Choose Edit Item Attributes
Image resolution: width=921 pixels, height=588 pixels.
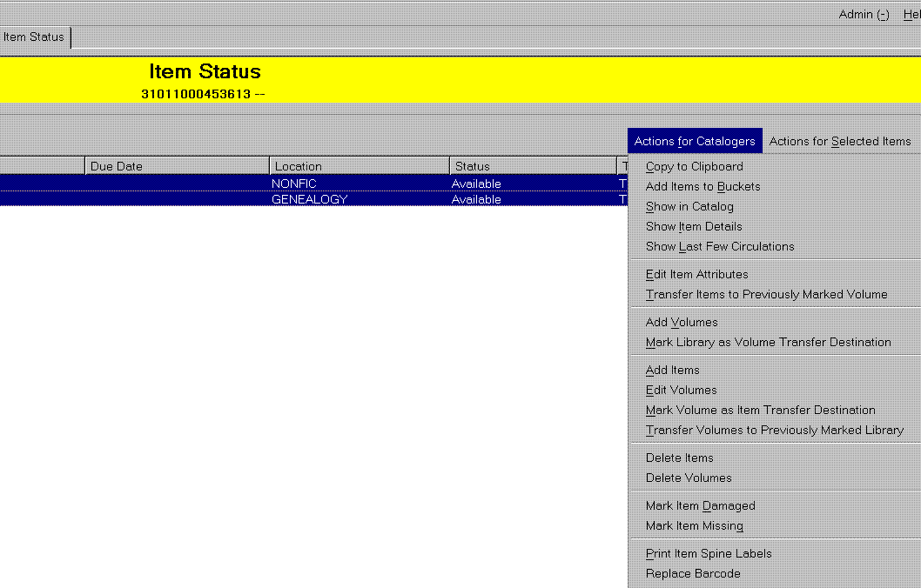pos(696,274)
